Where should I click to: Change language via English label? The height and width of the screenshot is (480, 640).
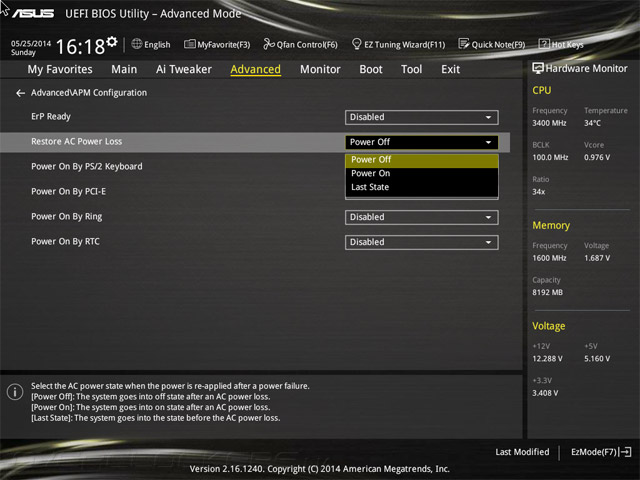point(157,44)
